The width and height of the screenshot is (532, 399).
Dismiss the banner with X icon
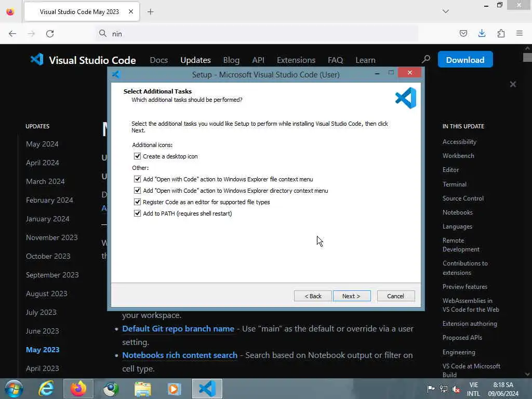pos(513,84)
